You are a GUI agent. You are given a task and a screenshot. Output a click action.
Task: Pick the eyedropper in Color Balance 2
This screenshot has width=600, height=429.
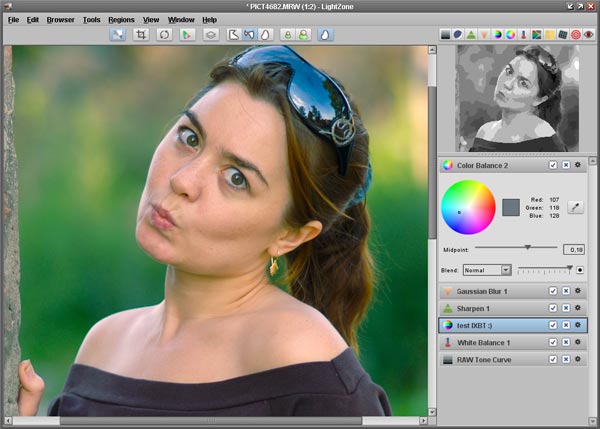tap(575, 207)
